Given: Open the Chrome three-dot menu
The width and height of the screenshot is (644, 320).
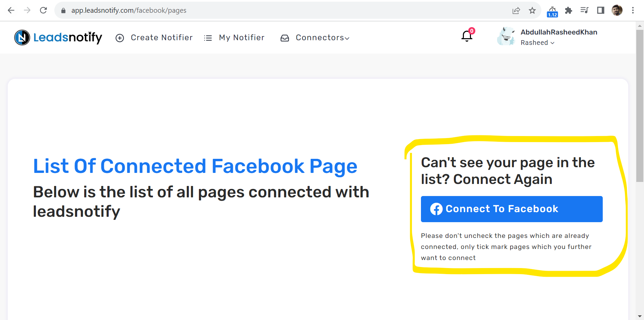Looking at the screenshot, I should 633,10.
